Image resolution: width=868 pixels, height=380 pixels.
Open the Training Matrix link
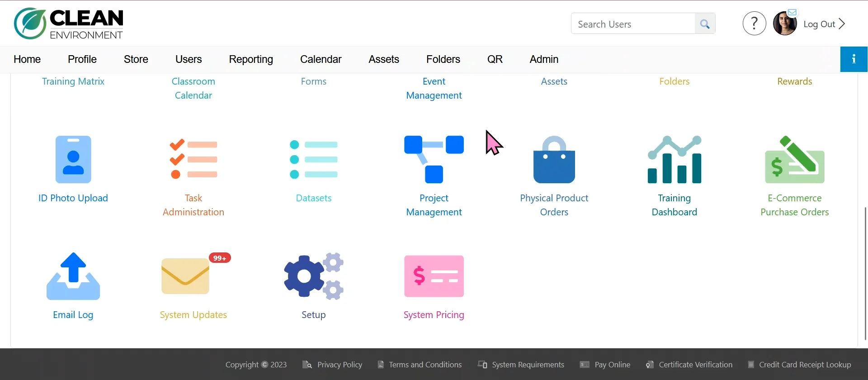(73, 81)
